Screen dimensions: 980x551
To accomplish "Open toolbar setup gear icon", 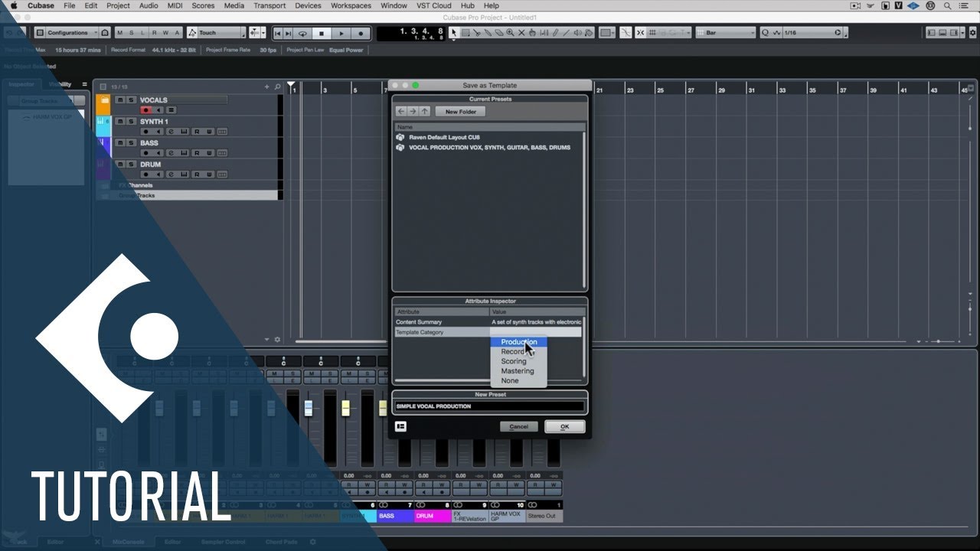I will pos(972,33).
